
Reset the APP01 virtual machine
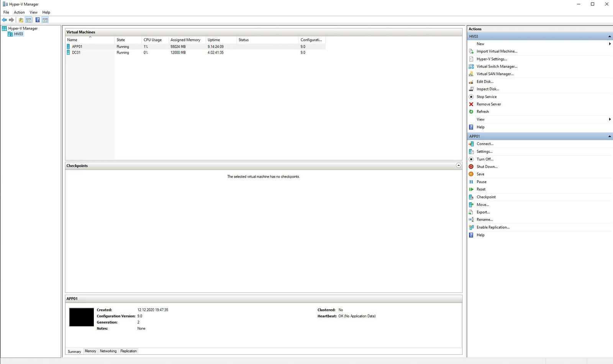coord(481,189)
